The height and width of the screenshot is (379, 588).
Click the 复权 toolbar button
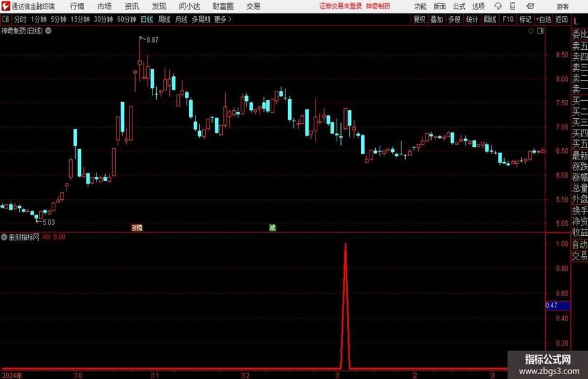(419, 19)
